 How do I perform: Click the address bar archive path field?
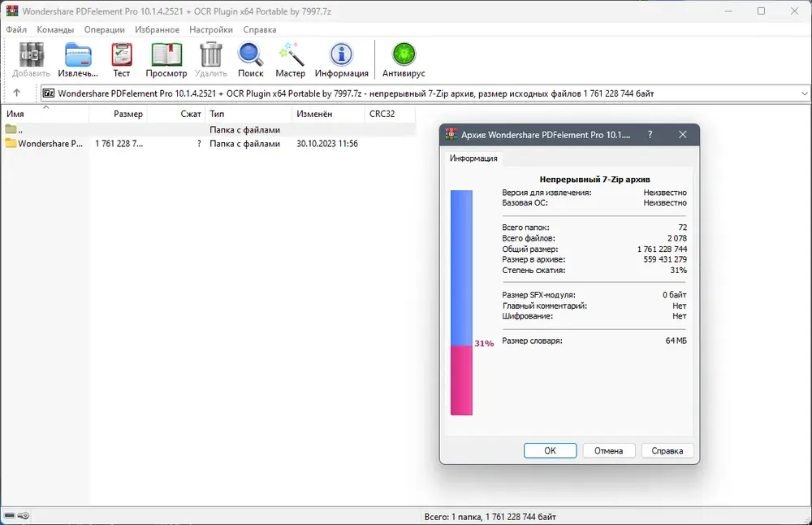coord(425,93)
